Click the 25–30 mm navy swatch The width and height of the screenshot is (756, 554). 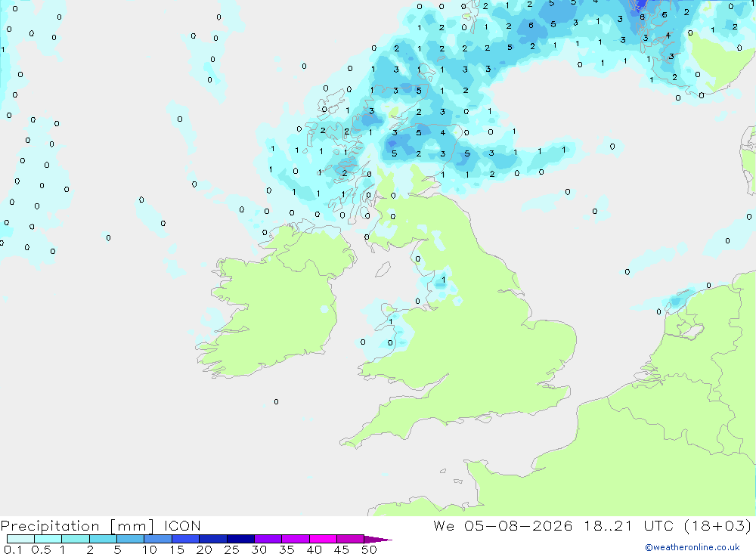(x=240, y=539)
